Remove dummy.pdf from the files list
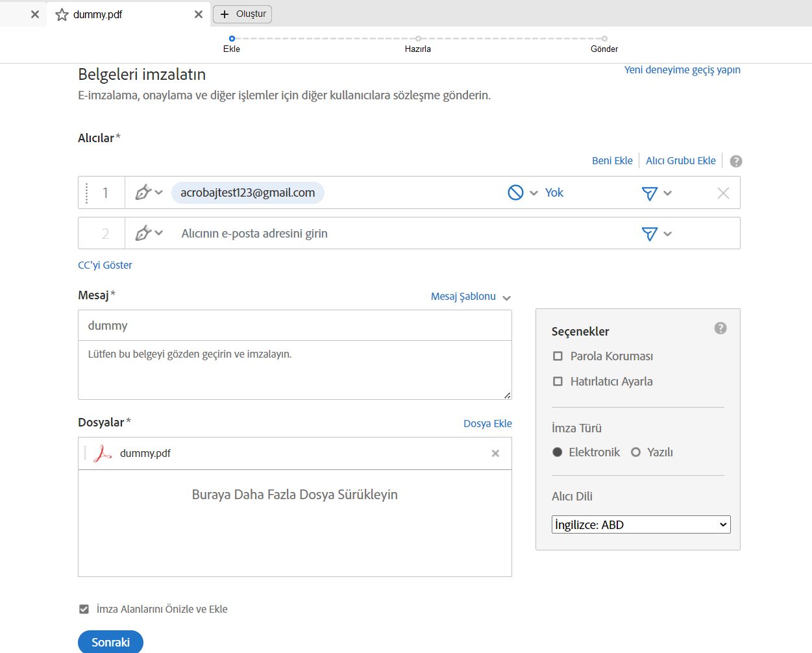 (x=495, y=454)
